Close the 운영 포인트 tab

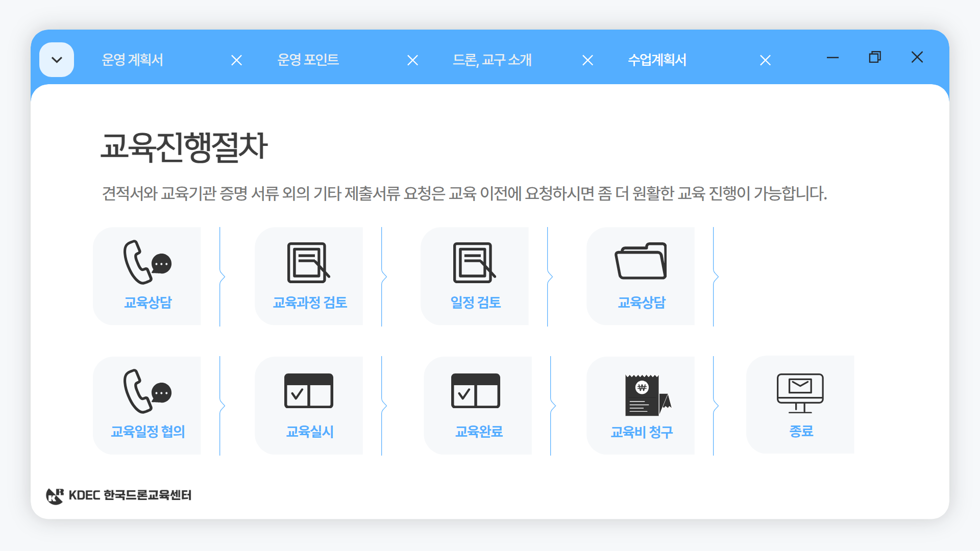point(412,60)
